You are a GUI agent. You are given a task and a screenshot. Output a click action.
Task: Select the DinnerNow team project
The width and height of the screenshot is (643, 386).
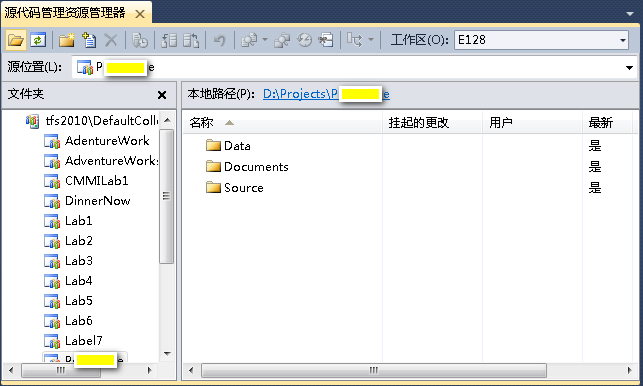[98, 201]
